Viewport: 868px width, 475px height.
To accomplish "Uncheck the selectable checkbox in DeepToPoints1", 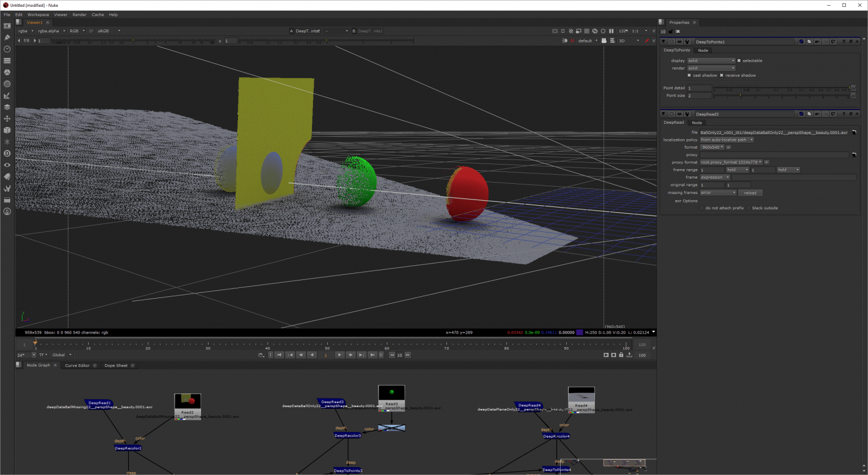I will click(x=739, y=61).
